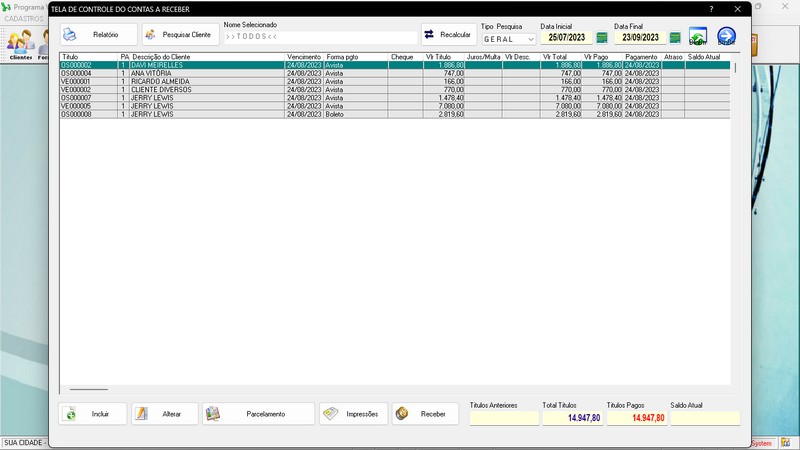Image resolution: width=800 pixels, height=450 pixels.
Task: Click the Receber coin button
Action: (426, 414)
